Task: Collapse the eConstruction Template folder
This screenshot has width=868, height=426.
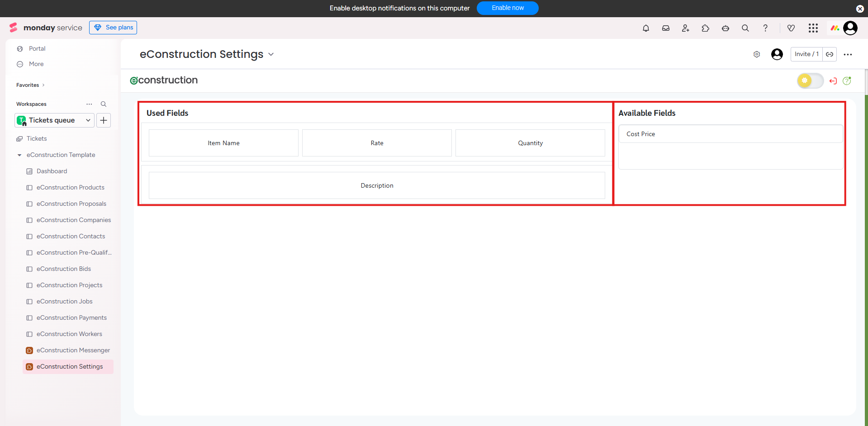Action: point(19,155)
